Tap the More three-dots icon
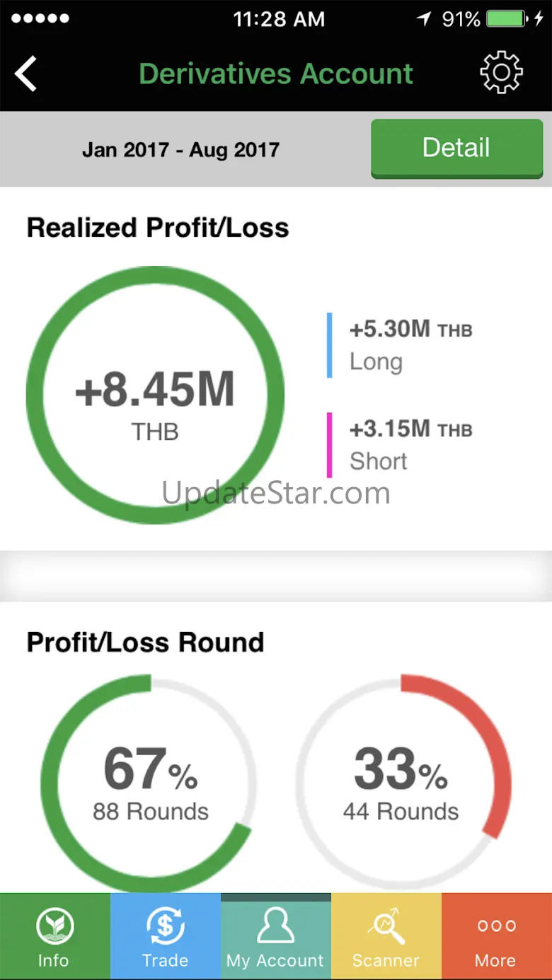Screen dimensions: 552x980 [x=496, y=926]
